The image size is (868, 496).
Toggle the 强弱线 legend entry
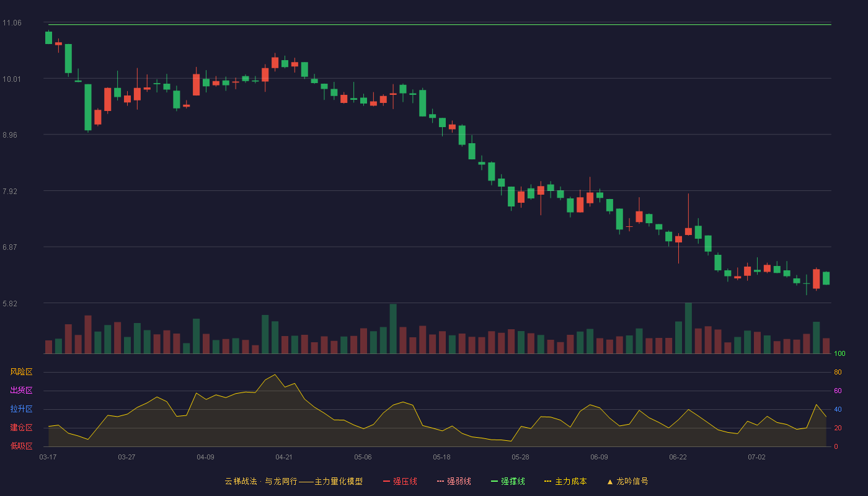[x=454, y=481]
